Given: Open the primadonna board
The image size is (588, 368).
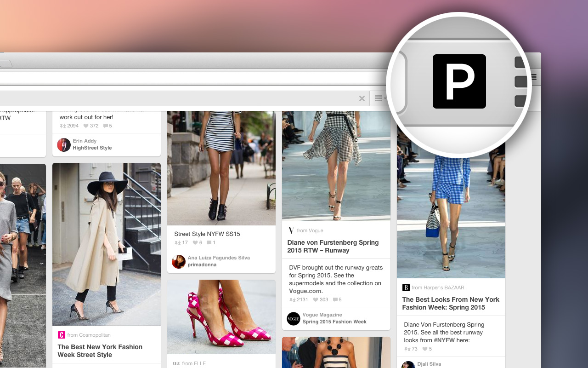Looking at the screenshot, I should [202, 264].
